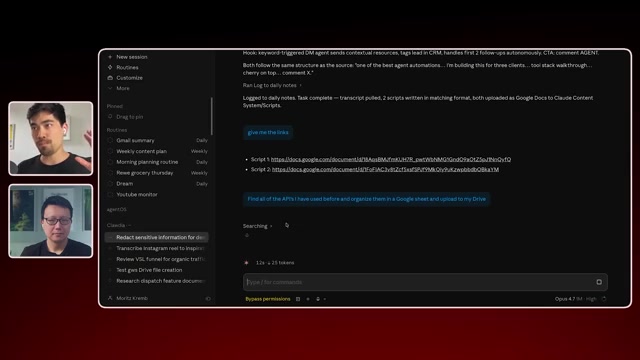Click the 'Find all of the API's' message bubble
This screenshot has height=360, width=640.
(366, 199)
